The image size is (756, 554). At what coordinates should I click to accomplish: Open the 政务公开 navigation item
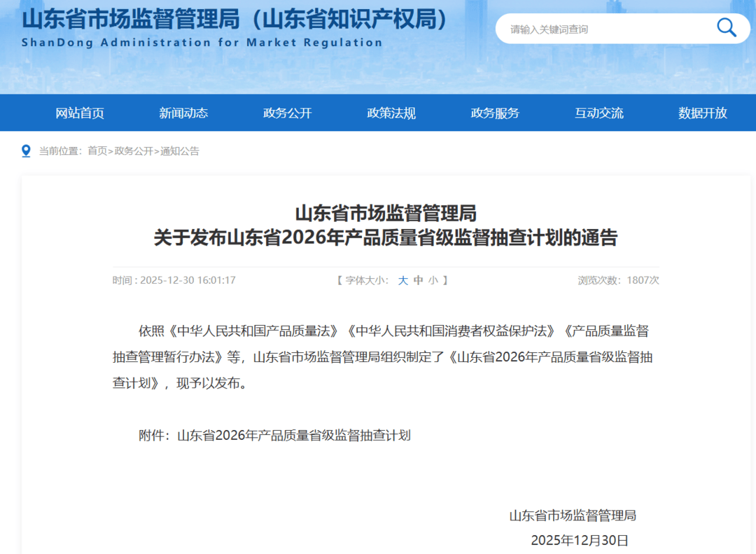point(287,113)
